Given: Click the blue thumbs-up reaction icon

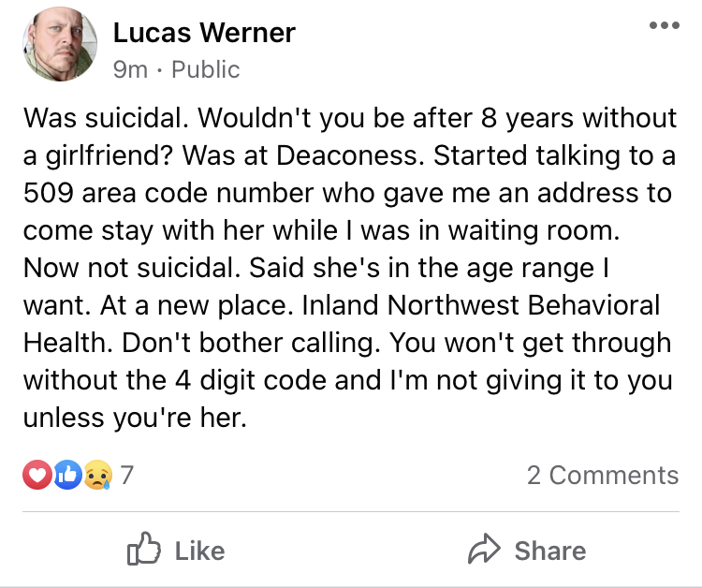Looking at the screenshot, I should point(67,475).
